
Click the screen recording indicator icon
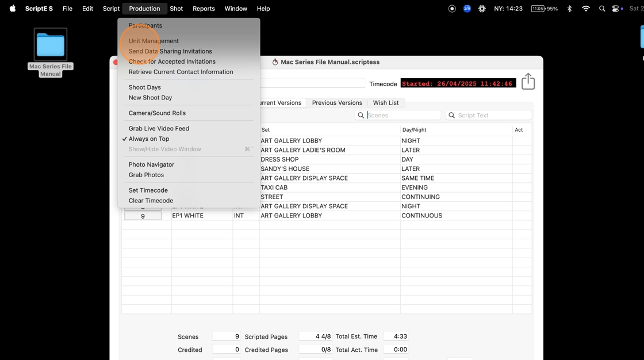452,9
